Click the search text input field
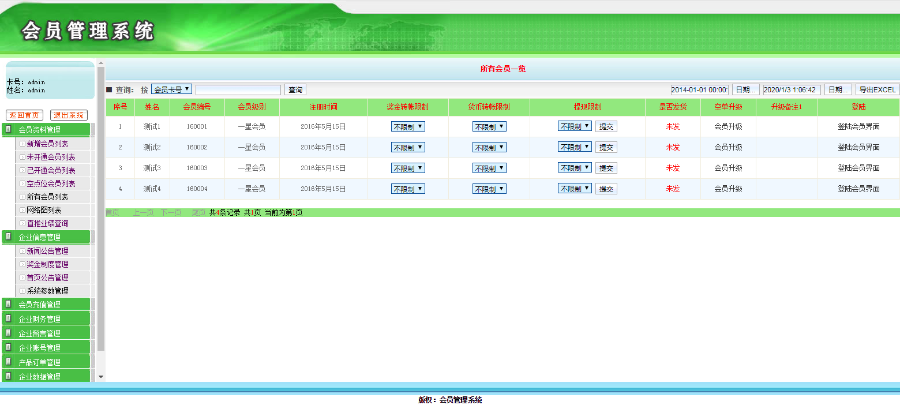This screenshot has width=900, height=405. click(x=238, y=90)
